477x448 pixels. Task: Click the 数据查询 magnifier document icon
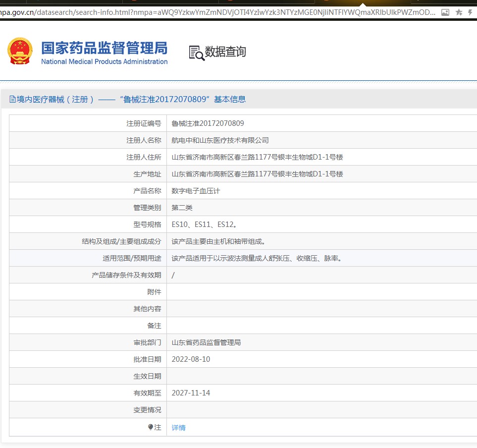pos(196,53)
